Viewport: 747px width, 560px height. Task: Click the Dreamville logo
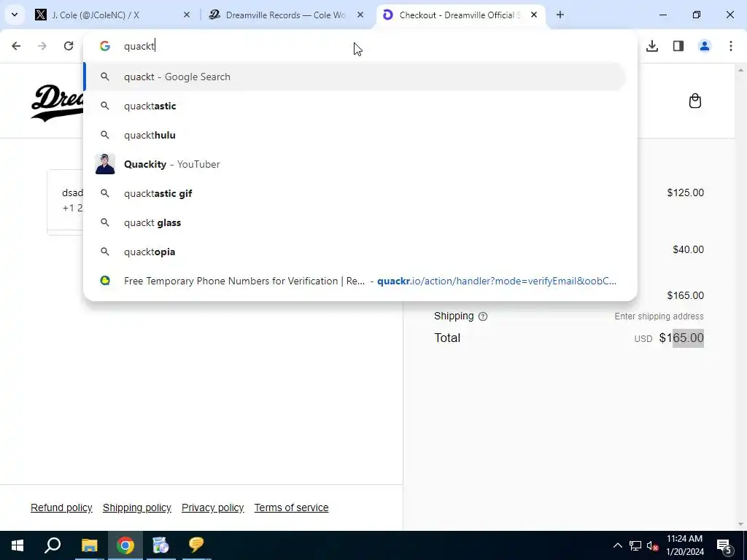[x=57, y=102]
